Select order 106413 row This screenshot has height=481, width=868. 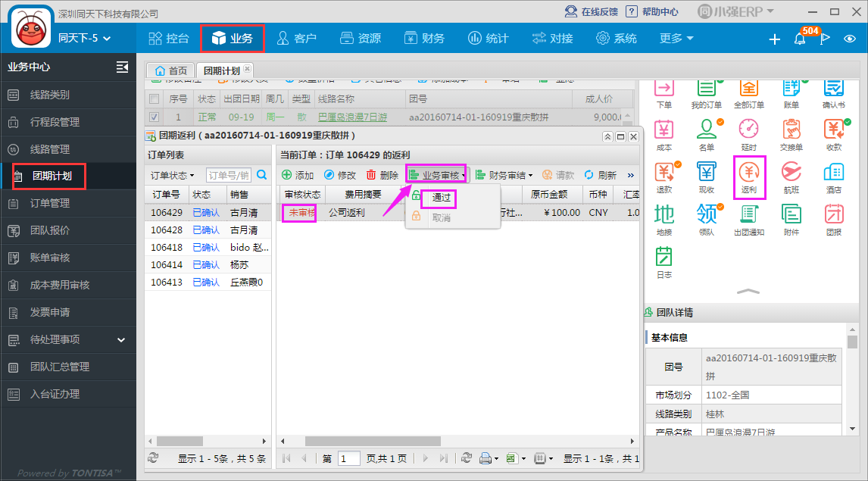point(208,283)
